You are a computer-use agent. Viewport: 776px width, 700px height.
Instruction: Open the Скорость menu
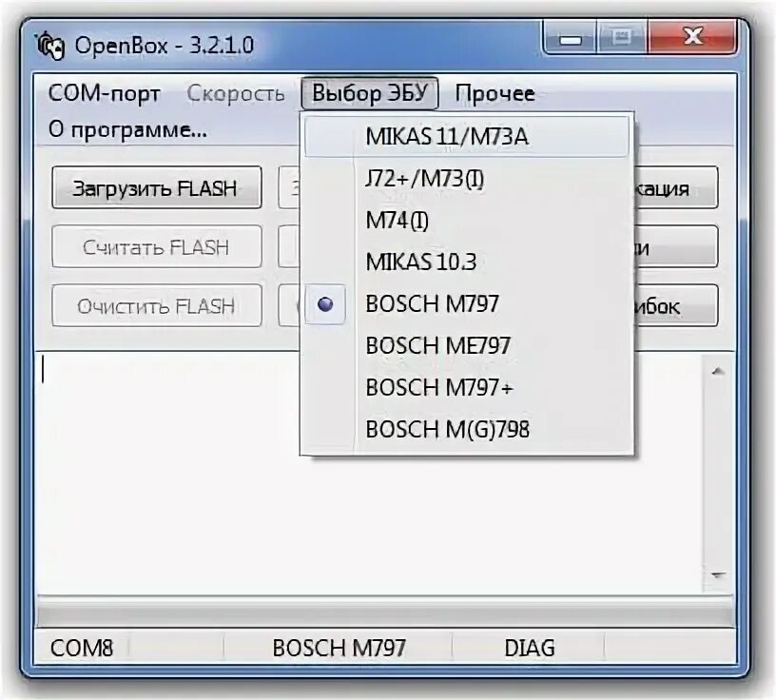pyautogui.click(x=236, y=93)
